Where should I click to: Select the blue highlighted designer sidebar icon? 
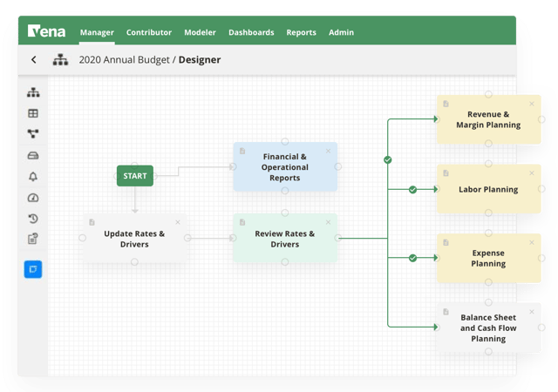pyautogui.click(x=33, y=269)
